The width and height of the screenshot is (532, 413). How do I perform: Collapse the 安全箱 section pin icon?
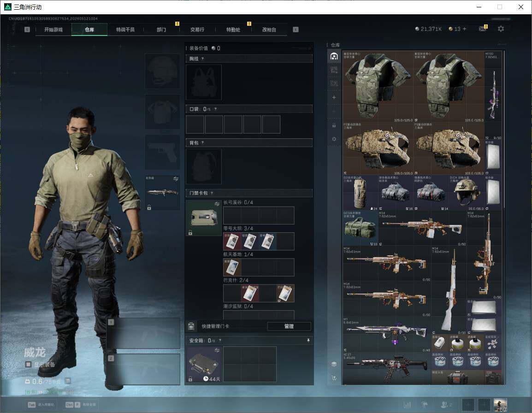(x=308, y=340)
